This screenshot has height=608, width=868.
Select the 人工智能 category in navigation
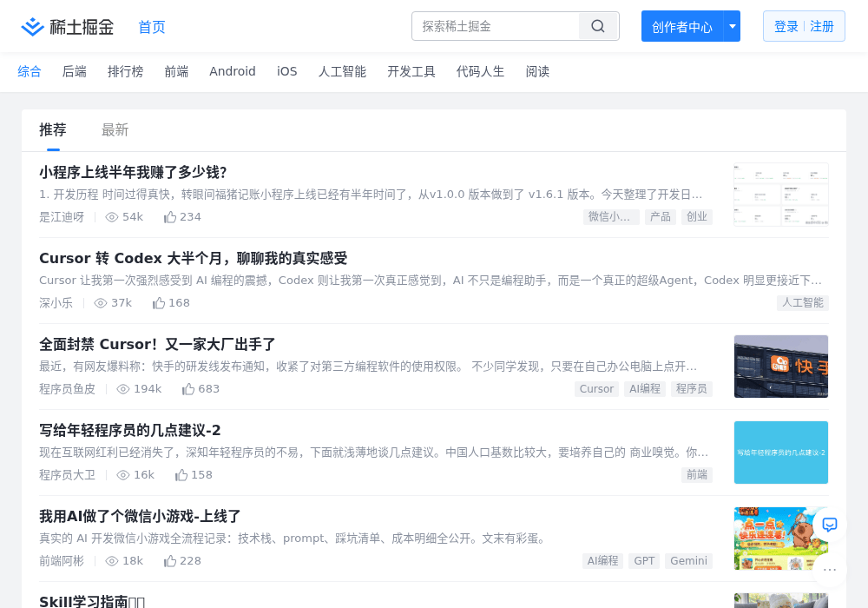tap(342, 71)
